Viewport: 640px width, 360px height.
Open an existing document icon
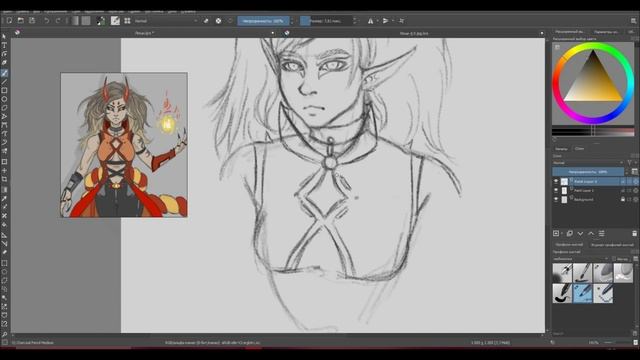(20, 20)
